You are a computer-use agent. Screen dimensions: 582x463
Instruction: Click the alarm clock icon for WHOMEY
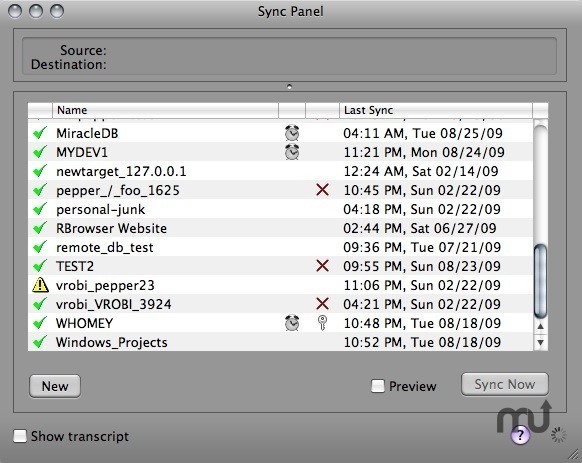click(x=292, y=323)
